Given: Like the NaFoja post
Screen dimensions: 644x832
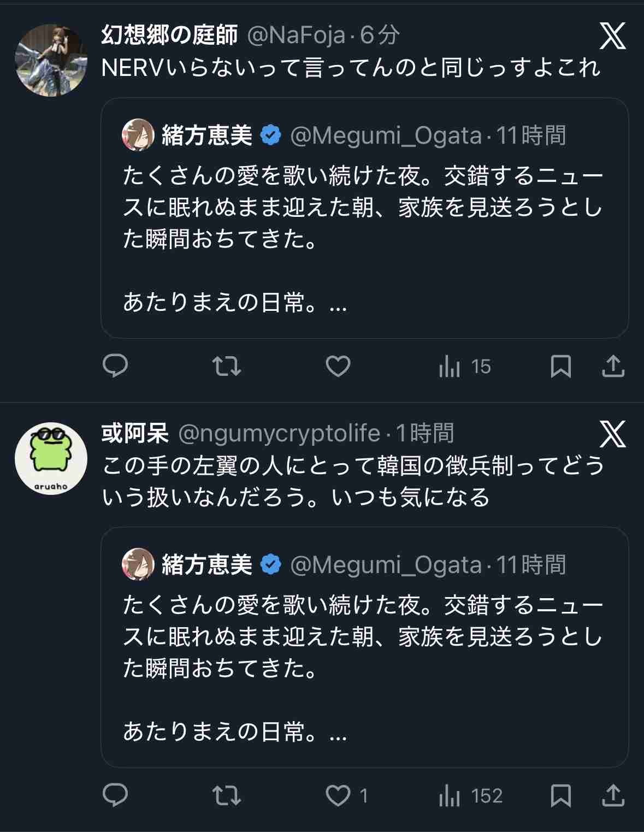Looking at the screenshot, I should pyautogui.click(x=338, y=366).
